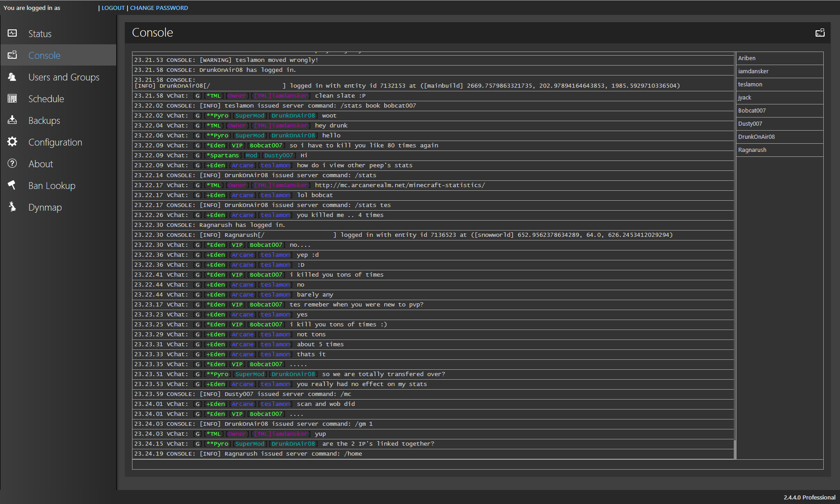Select player Dusty007 in user list

[x=779, y=124]
